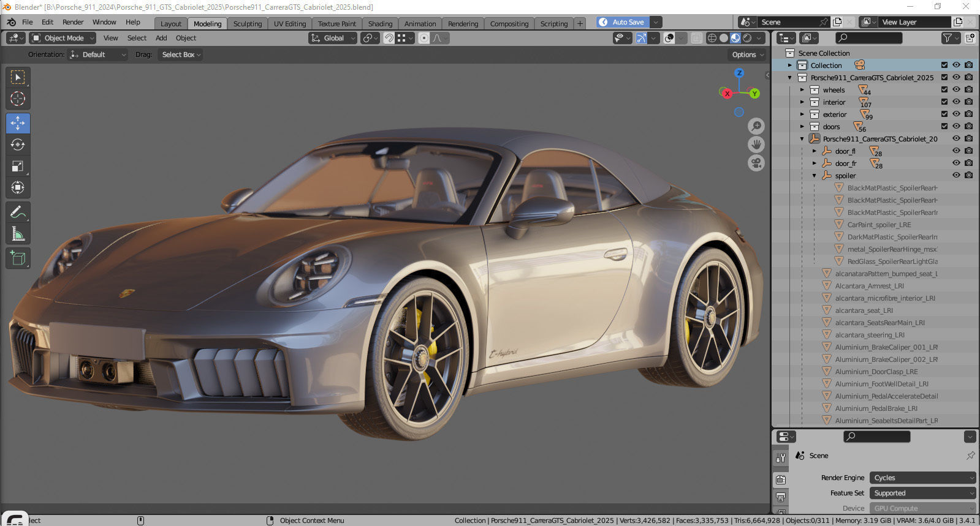
Task: Pin the Scene properties with pin icon
Action: click(x=970, y=456)
